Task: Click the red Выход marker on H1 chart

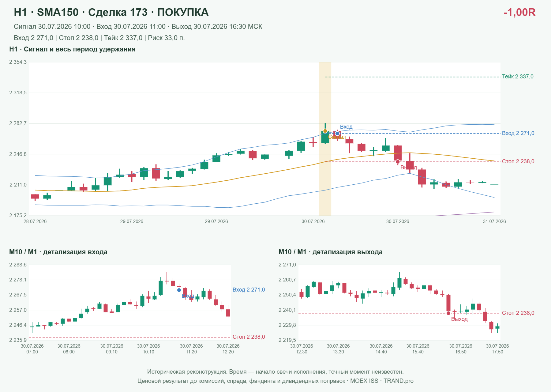Action: 398,162
